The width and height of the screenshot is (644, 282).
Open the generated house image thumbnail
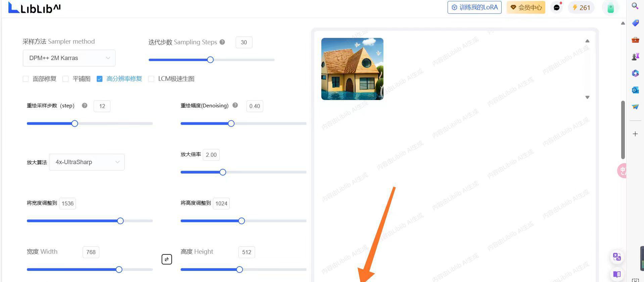pos(352,69)
